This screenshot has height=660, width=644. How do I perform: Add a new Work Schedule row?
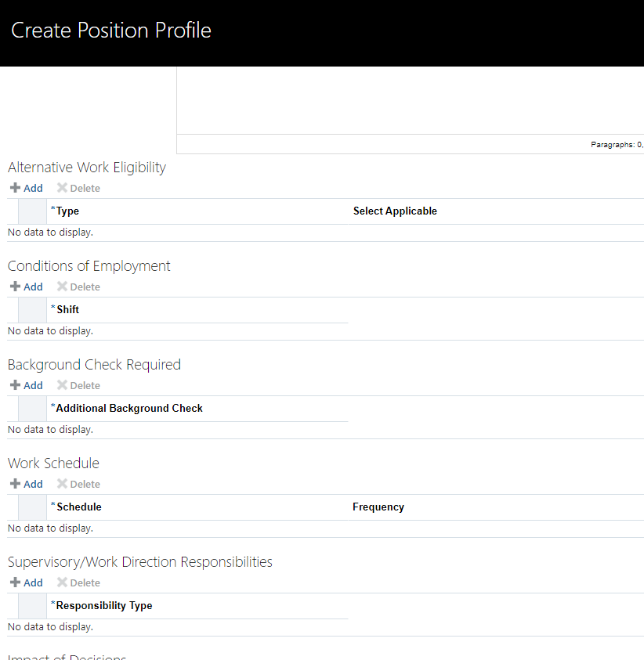tap(26, 484)
